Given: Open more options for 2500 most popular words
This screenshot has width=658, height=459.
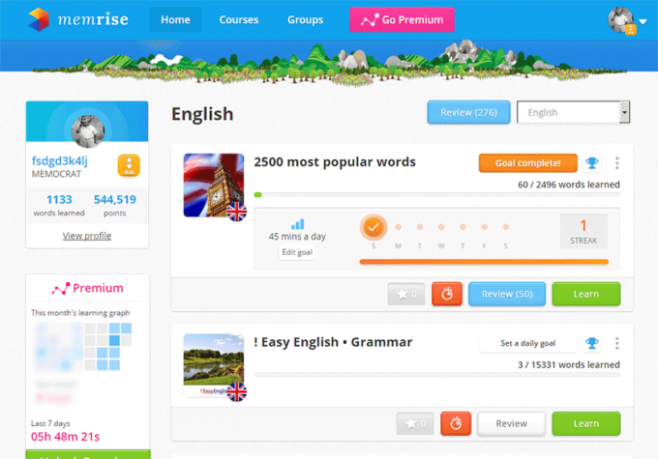Looking at the screenshot, I should (x=617, y=163).
